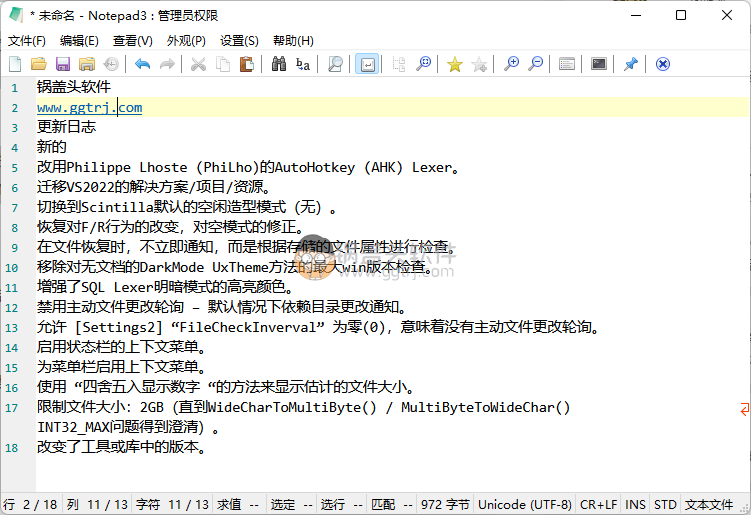Click the file history clock icon
The image size is (751, 515).
(111, 64)
